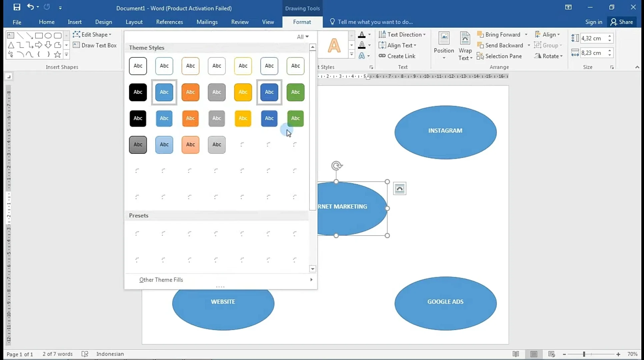
Task: Click the Share button
Action: point(622,22)
